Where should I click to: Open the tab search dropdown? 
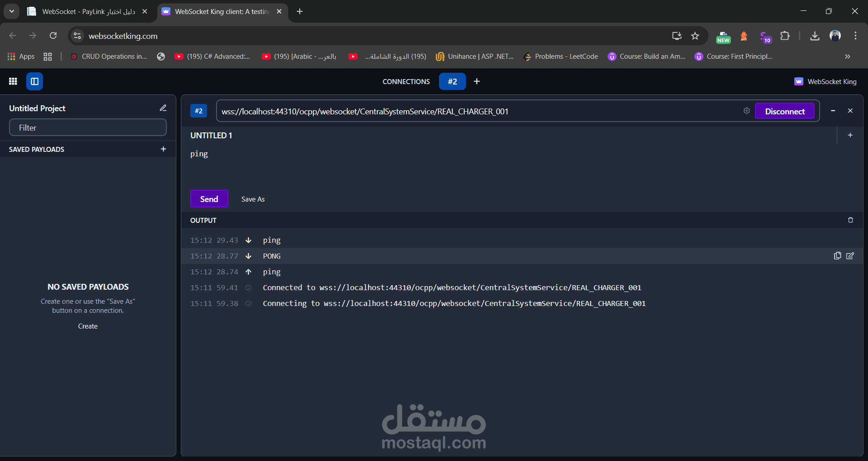(11, 11)
